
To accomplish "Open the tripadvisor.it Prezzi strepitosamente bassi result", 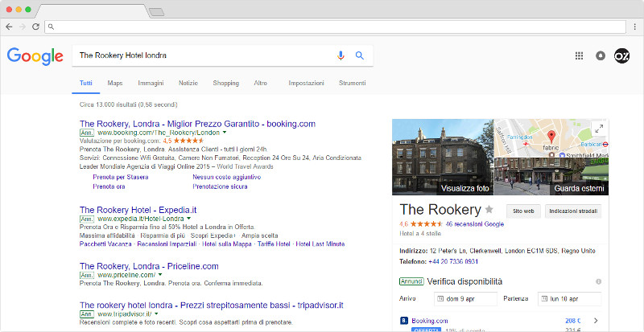I will click(x=212, y=305).
